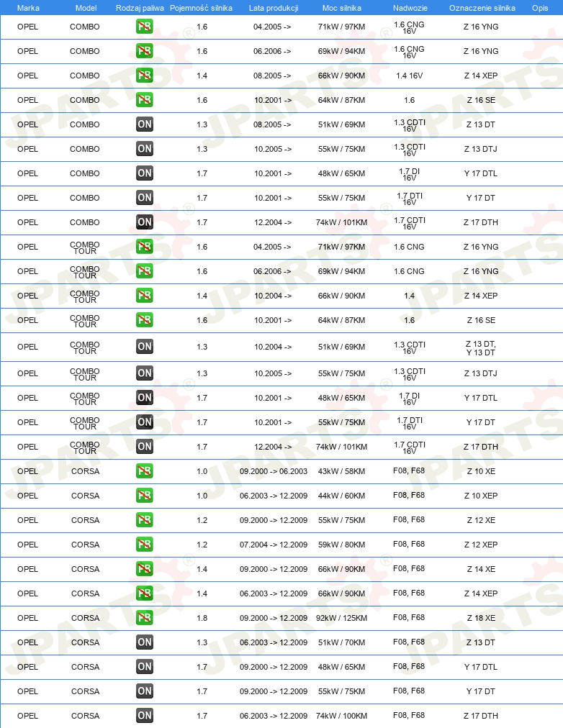Click petrol icon in CORSA Z 10 XEP row
This screenshot has width=563, height=728.
[145, 496]
